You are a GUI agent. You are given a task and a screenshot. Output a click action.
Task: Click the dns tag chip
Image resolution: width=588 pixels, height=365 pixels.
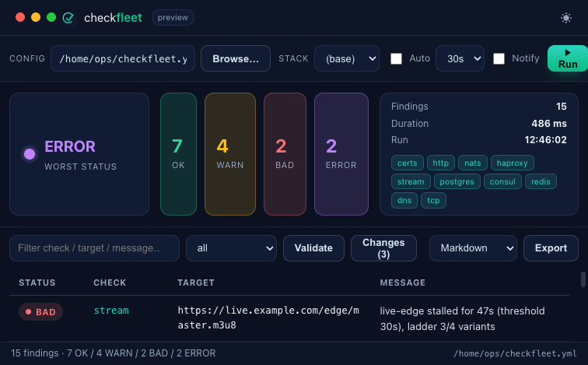tap(404, 200)
